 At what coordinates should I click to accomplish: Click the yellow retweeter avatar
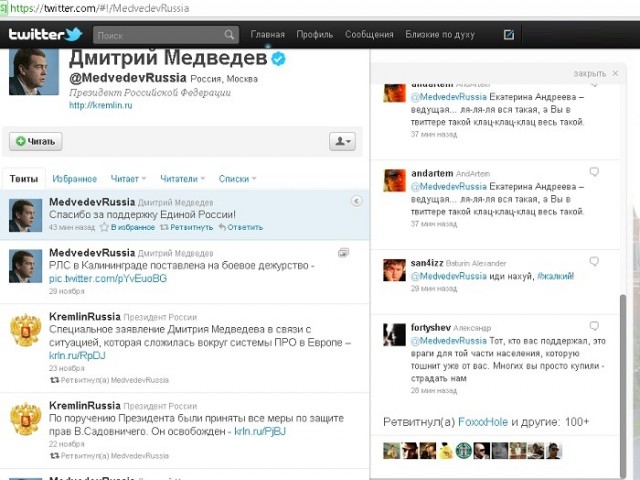click(446, 451)
